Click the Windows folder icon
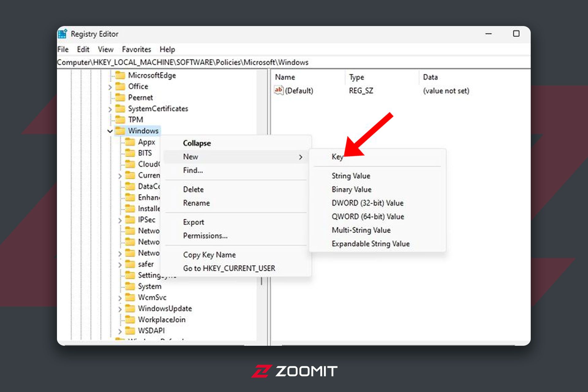 120,131
